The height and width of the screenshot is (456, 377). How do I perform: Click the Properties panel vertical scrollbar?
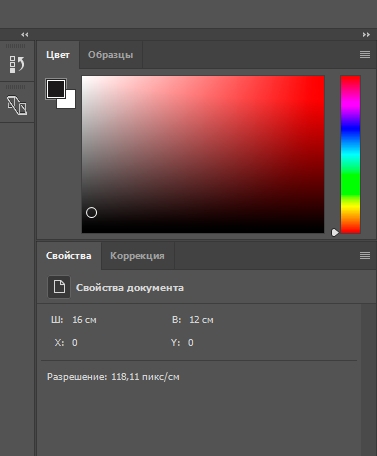click(368, 380)
